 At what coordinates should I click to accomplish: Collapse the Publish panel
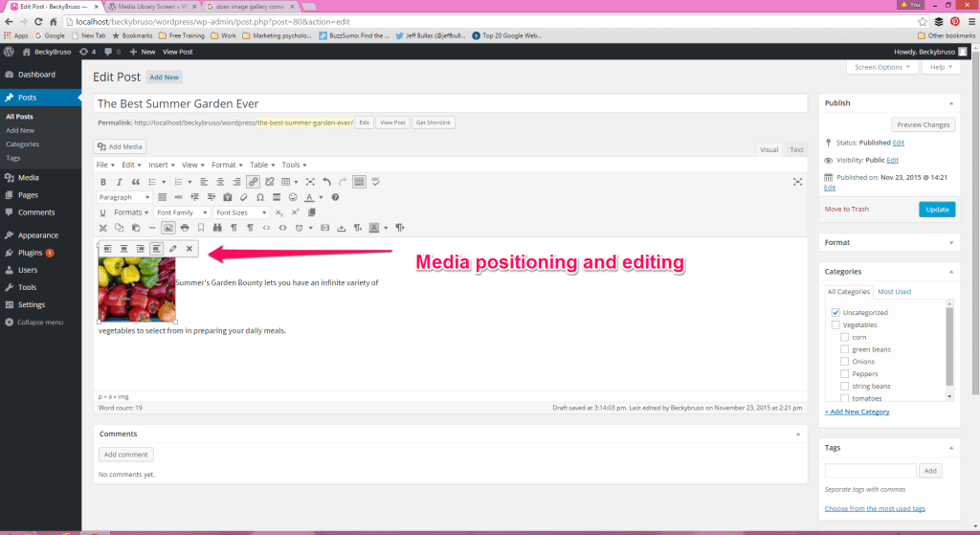coord(951,103)
